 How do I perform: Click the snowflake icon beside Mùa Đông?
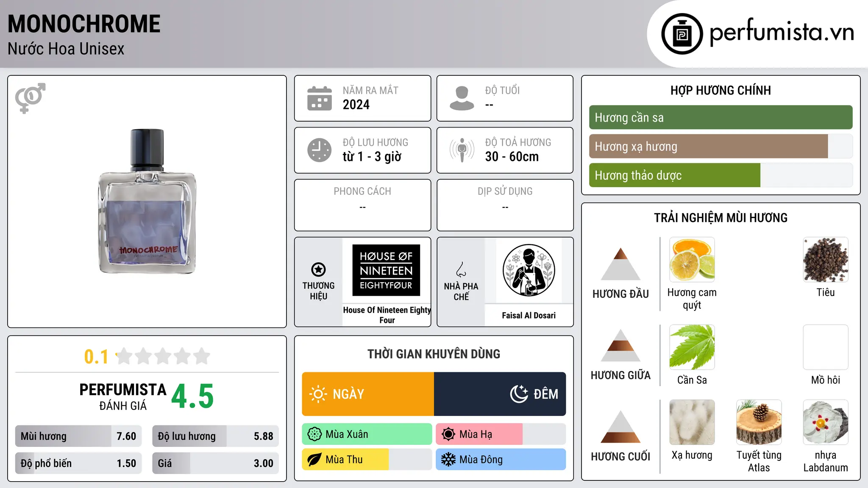(448, 460)
